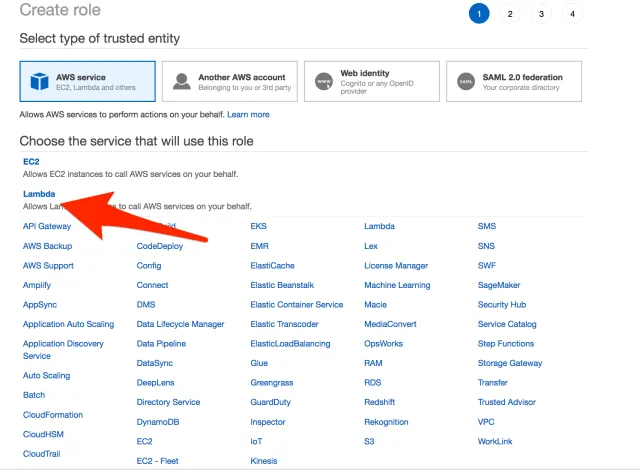Image resolution: width=640 pixels, height=471 pixels.
Task: Click the Another AWS account person icon
Action: click(x=182, y=81)
